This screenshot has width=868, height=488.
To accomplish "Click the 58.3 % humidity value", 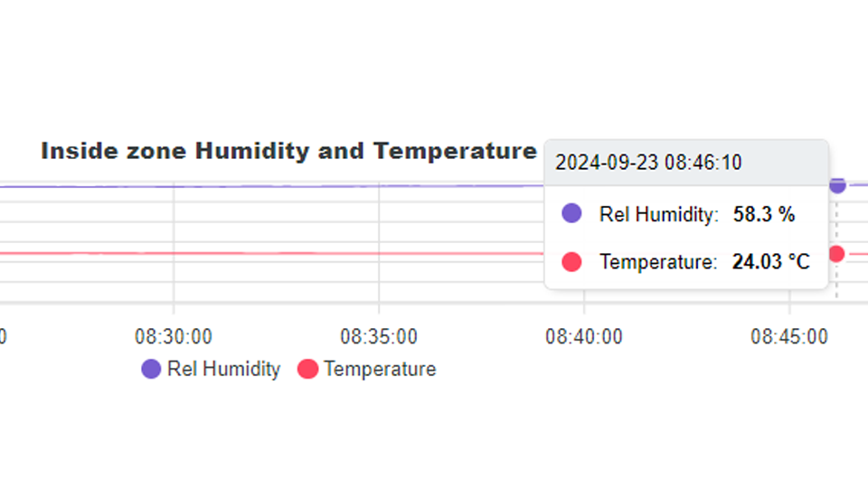I will click(x=764, y=214).
